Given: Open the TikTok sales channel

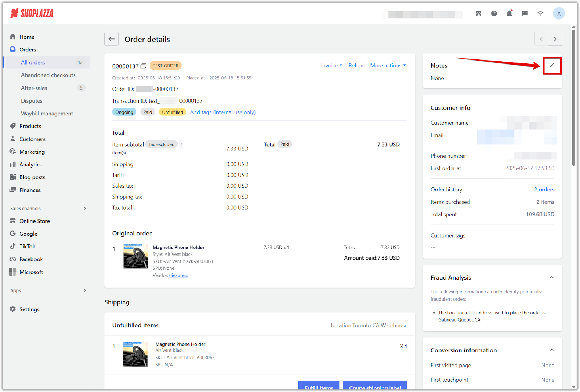Looking at the screenshot, I should coord(27,247).
